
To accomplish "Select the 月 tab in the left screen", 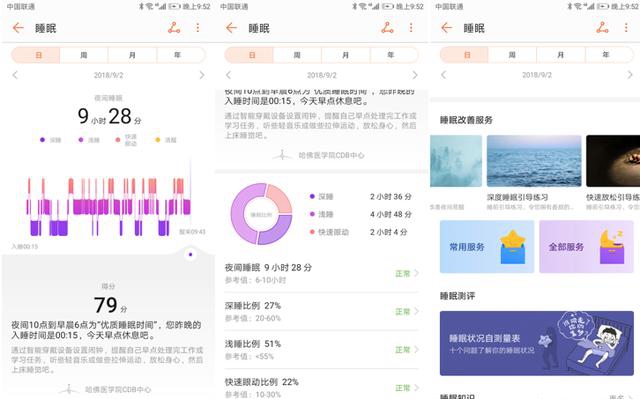I will coord(132,55).
